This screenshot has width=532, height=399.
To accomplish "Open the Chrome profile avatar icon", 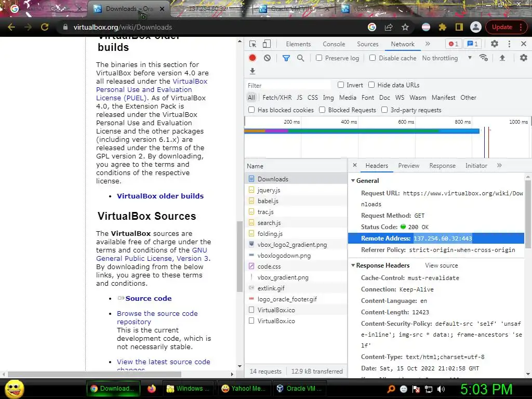I will click(476, 27).
